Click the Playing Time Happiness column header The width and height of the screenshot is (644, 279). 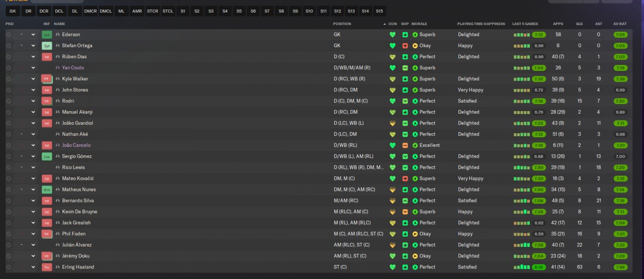pos(481,24)
